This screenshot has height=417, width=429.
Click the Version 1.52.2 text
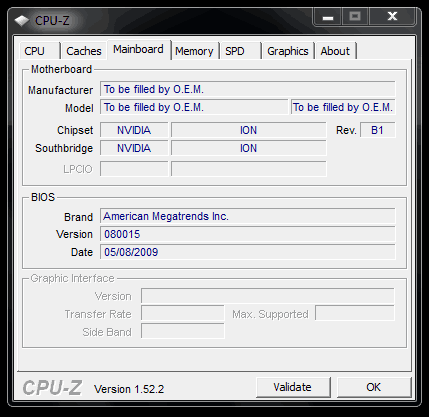tap(129, 389)
